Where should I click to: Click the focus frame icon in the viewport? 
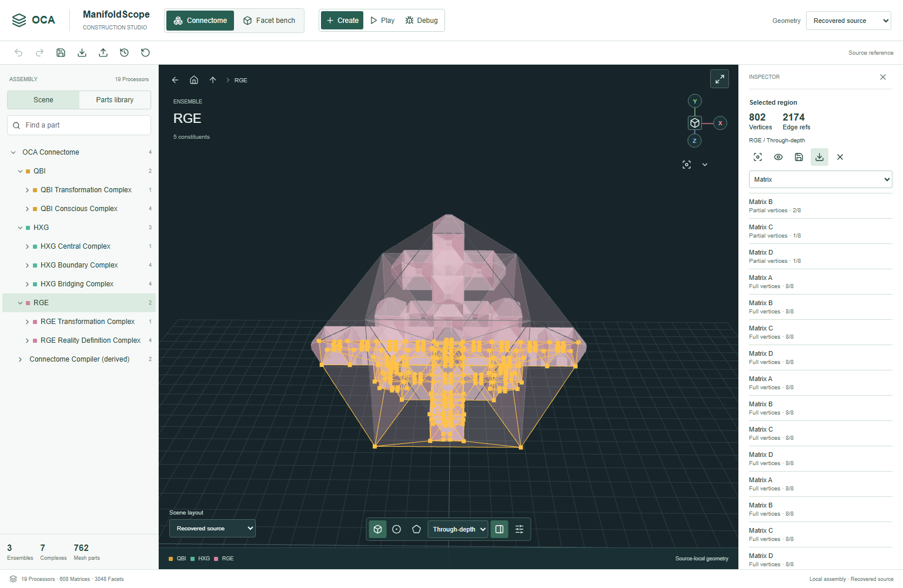pyautogui.click(x=687, y=165)
